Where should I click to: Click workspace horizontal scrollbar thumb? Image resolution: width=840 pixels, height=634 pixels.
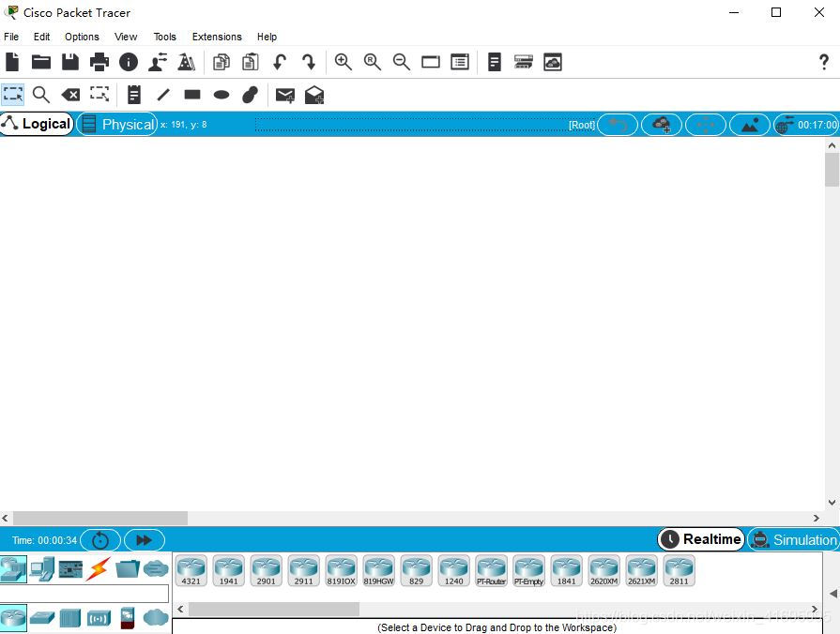[x=100, y=518]
